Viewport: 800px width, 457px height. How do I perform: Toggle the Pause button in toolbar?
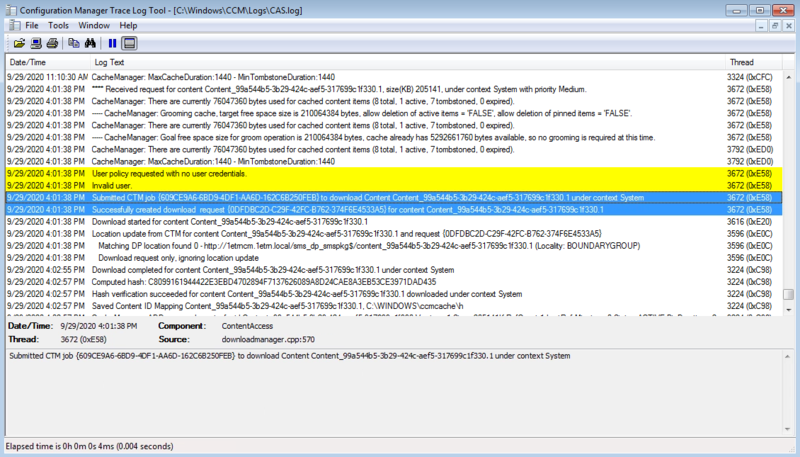(111, 43)
